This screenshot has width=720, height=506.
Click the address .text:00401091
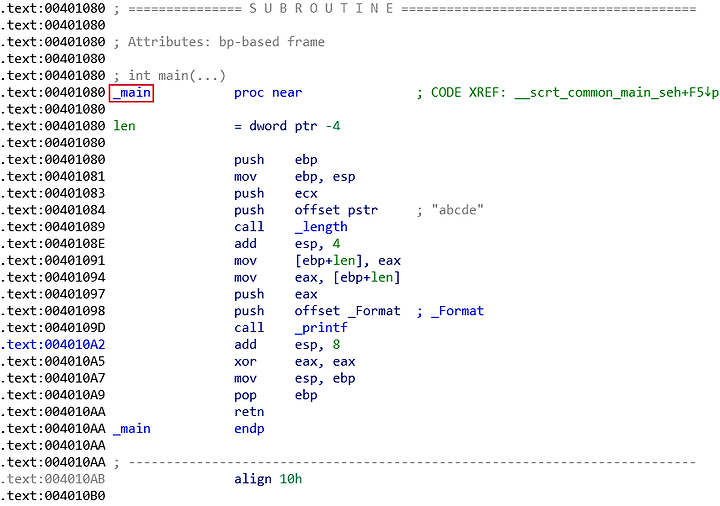pyautogui.click(x=53, y=261)
